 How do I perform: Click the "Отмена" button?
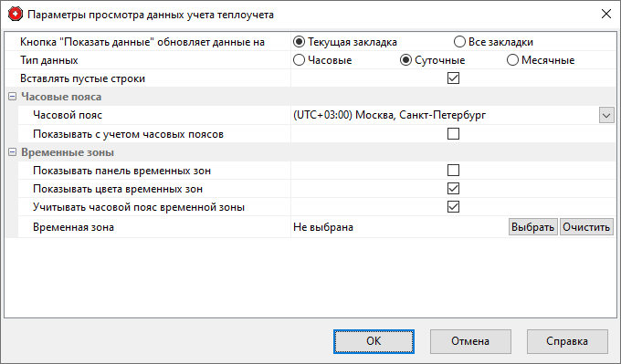[x=470, y=341]
